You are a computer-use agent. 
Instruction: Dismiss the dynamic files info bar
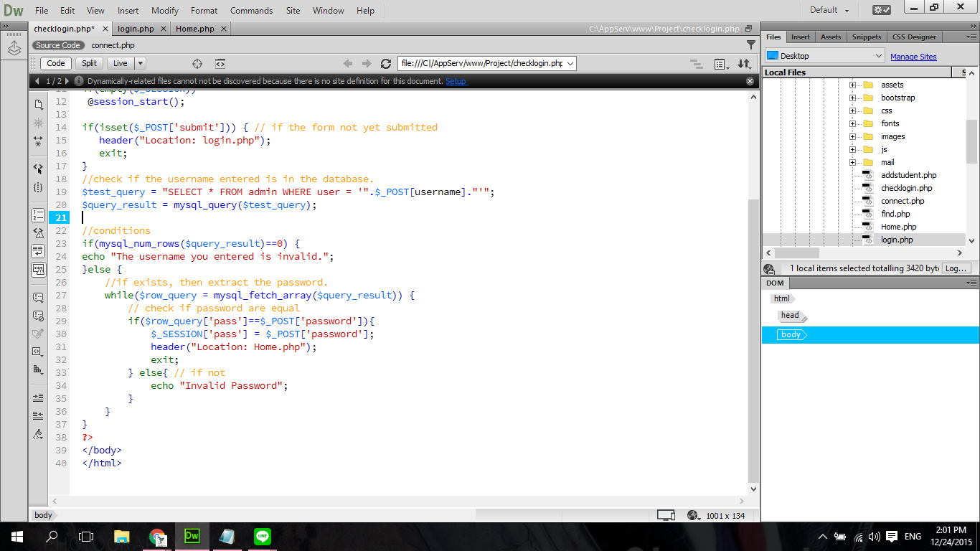[750, 81]
